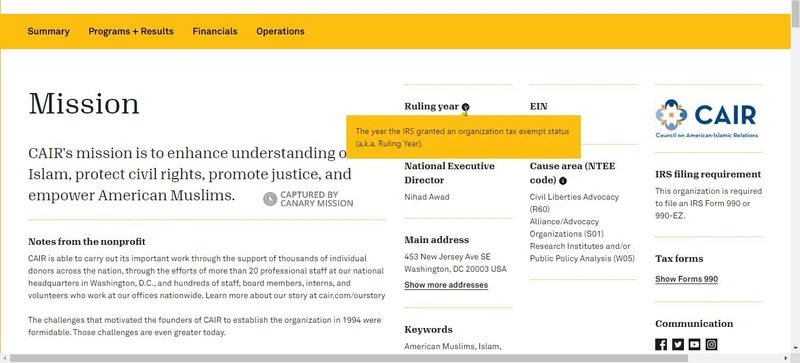Click Notes from the nonprofit heading
The height and width of the screenshot is (363, 800).
tap(87, 241)
